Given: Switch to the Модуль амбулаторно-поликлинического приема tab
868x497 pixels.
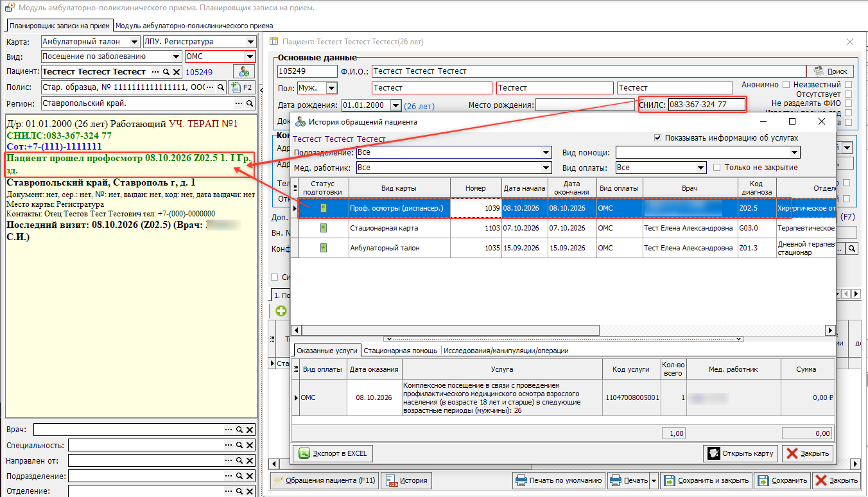Looking at the screenshot, I should tap(194, 26).
